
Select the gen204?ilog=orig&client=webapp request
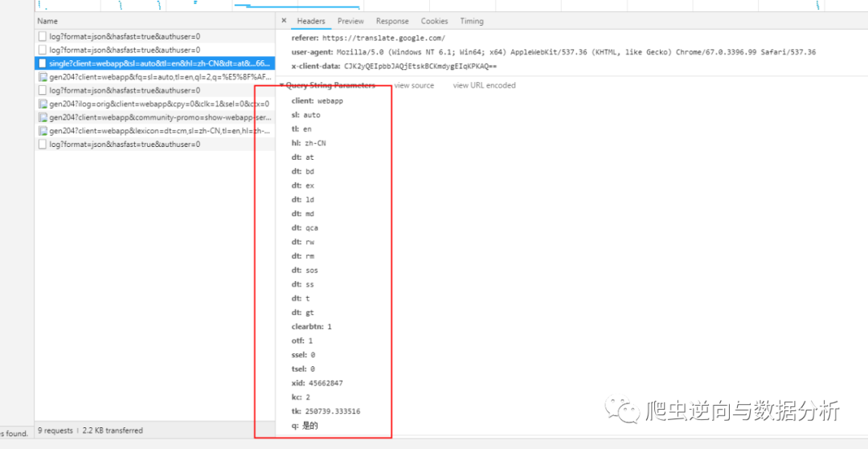pyautogui.click(x=155, y=104)
